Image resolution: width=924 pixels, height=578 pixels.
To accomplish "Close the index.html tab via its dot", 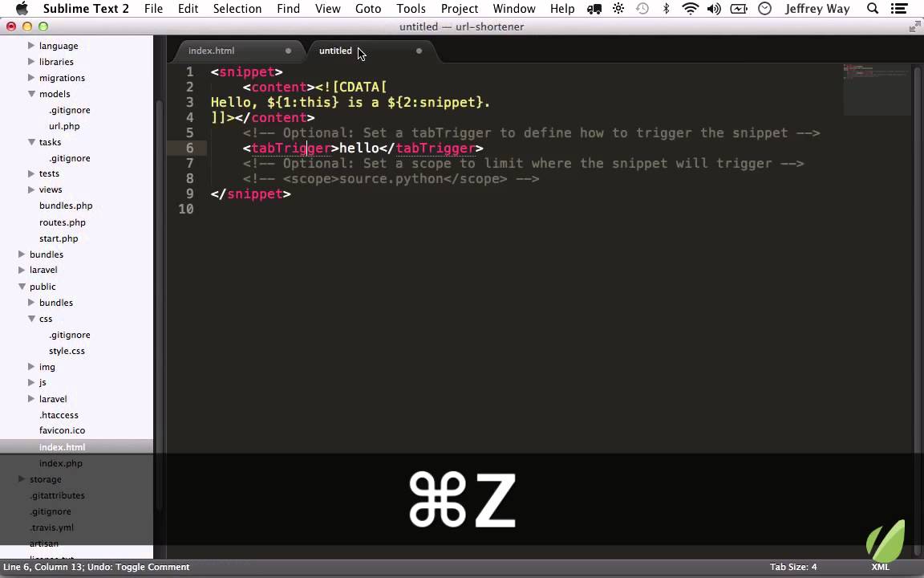I will pos(288,51).
